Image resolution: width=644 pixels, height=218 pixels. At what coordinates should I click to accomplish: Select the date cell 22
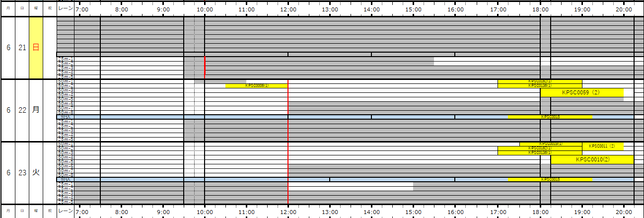point(22,110)
